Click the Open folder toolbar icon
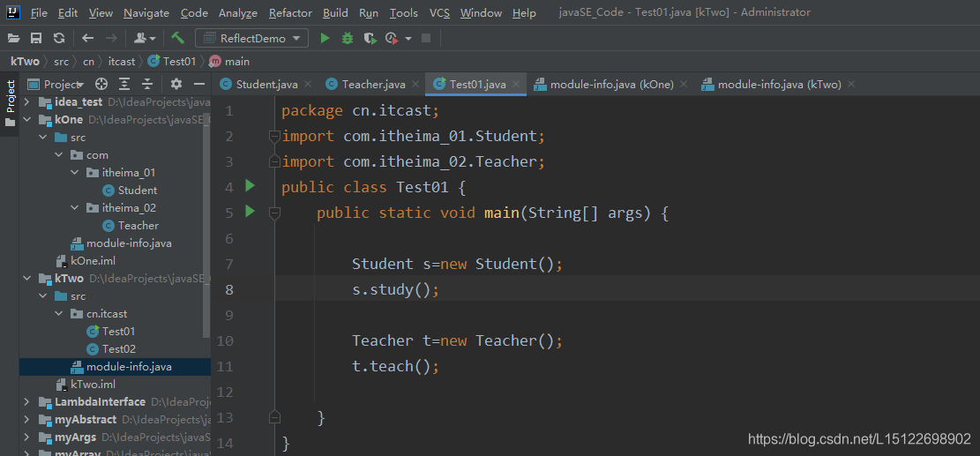The width and height of the screenshot is (980, 456). click(x=14, y=38)
